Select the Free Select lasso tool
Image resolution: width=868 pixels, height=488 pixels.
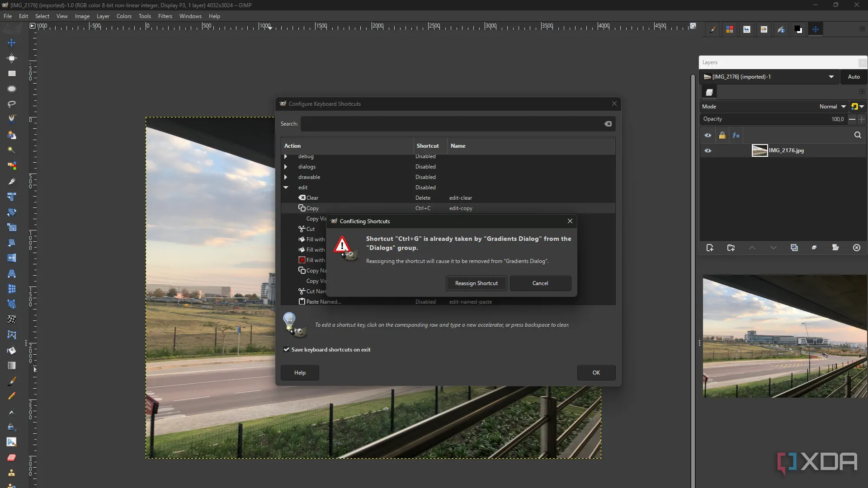point(12,104)
